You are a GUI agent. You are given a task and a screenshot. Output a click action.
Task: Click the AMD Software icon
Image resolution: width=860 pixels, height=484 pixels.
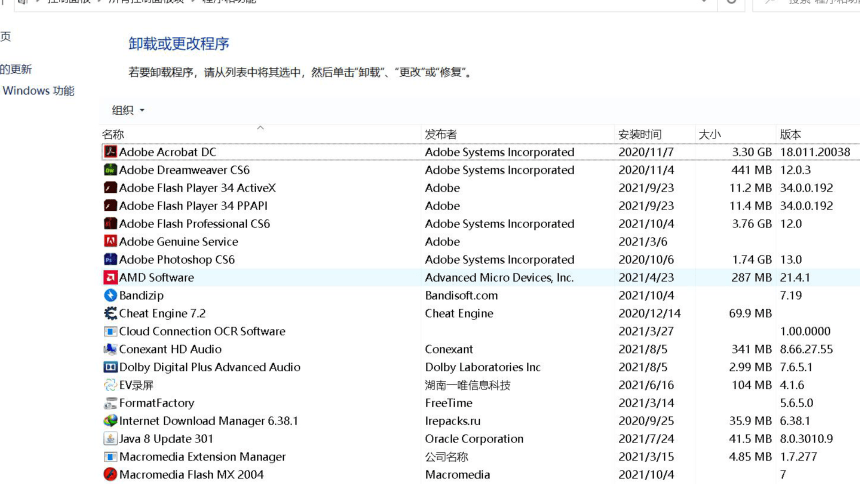(x=110, y=278)
